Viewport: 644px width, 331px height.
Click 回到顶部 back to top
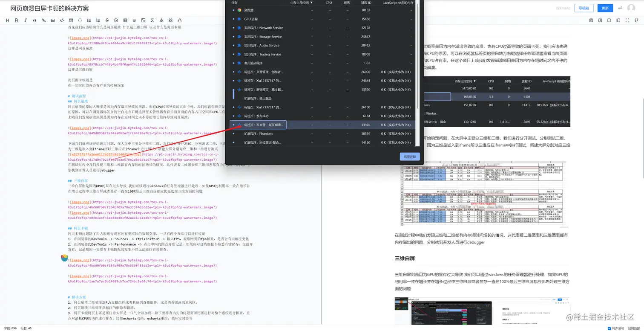(x=634, y=328)
